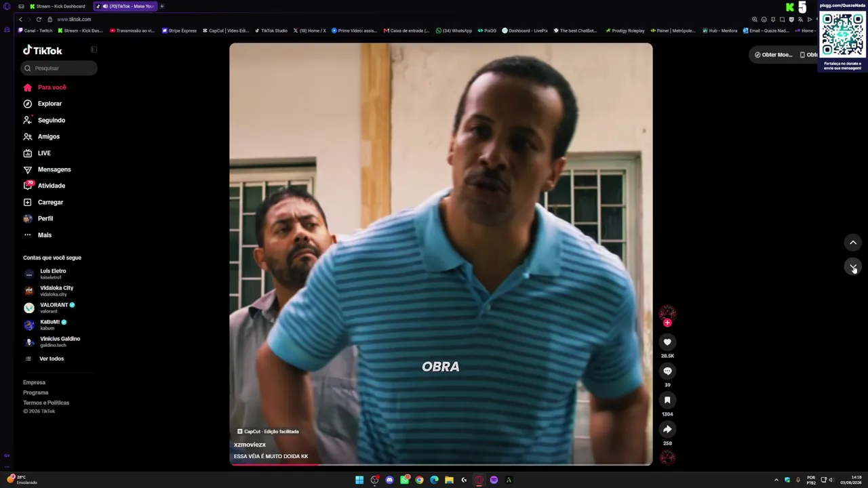Click the CapCut Edição facilitada tag
Image resolution: width=868 pixels, height=488 pixels.
click(x=268, y=431)
